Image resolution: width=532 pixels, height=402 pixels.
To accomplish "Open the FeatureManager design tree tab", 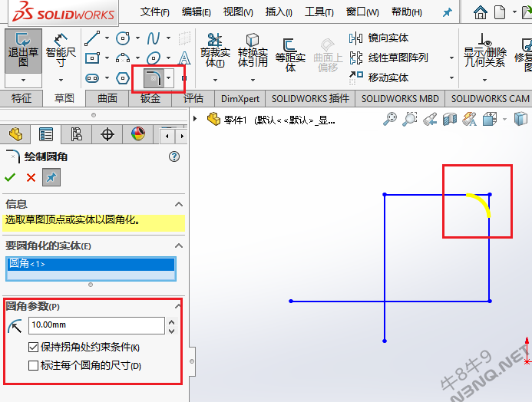I will [15, 134].
